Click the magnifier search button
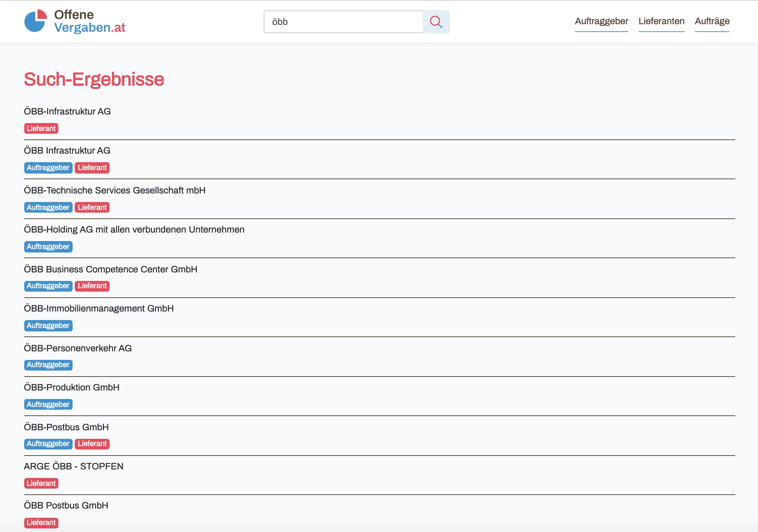Image resolution: width=758 pixels, height=532 pixels. tap(436, 22)
